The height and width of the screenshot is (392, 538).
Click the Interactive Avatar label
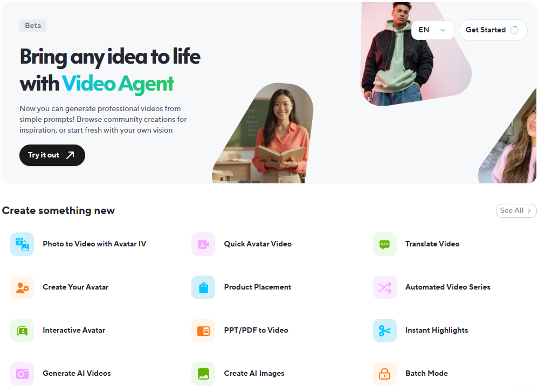point(74,330)
